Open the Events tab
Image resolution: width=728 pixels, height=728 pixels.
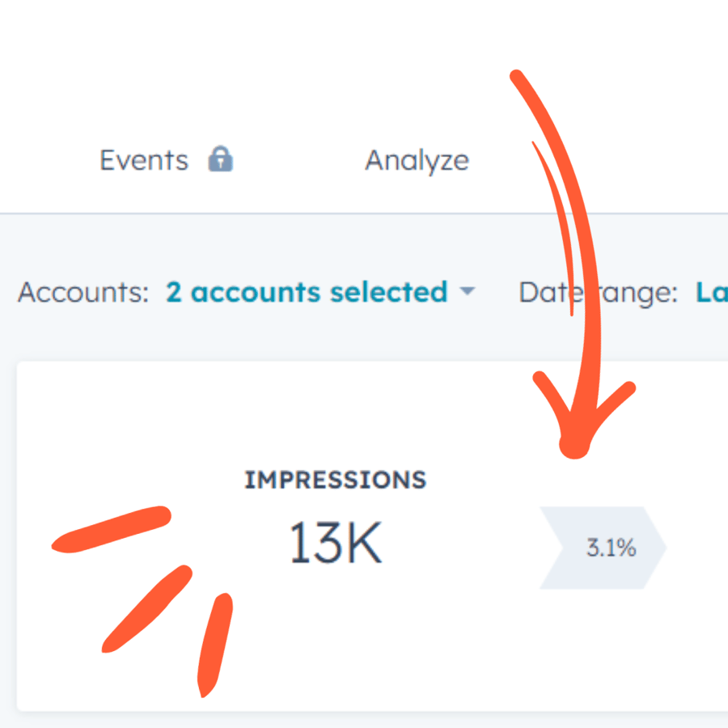pos(144,161)
